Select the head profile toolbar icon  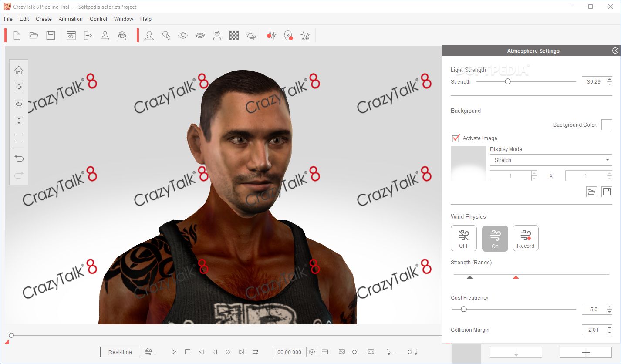149,36
